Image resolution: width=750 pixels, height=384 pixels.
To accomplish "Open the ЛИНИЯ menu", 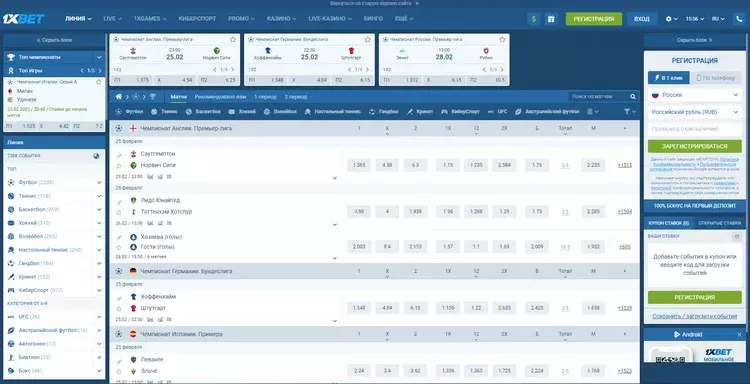I will pyautogui.click(x=78, y=19).
